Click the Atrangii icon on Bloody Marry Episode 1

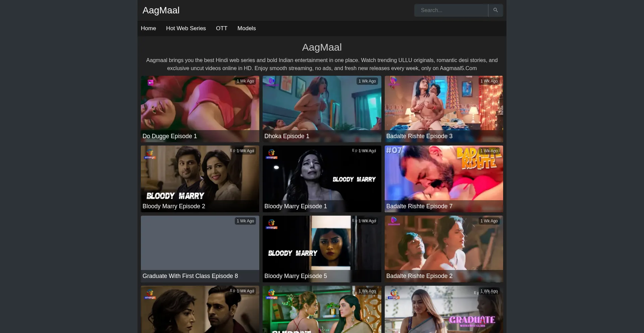point(272,154)
